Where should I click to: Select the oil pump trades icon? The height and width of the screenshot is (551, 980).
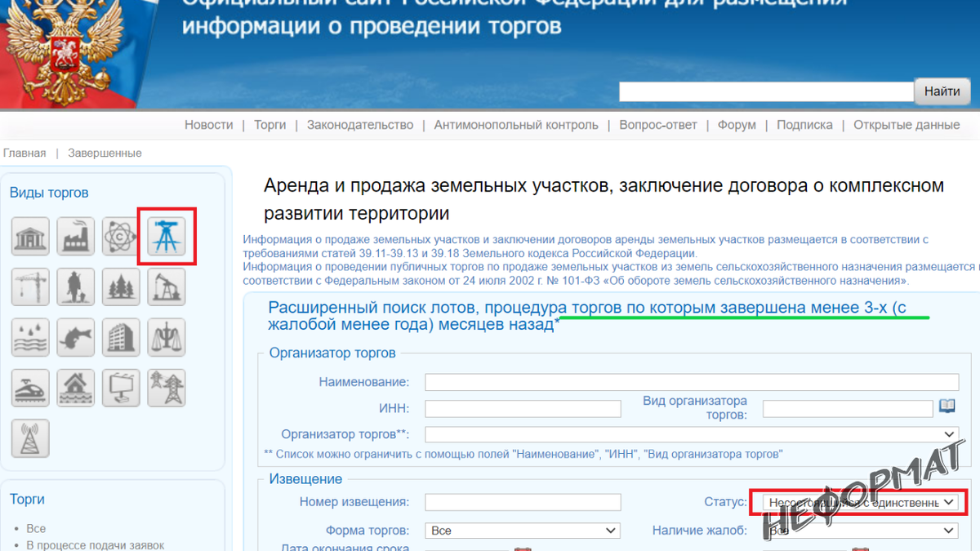point(167,287)
